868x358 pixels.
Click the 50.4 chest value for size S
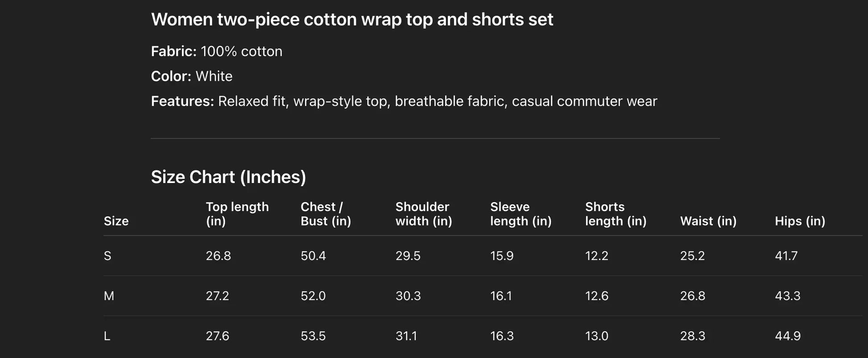(313, 256)
